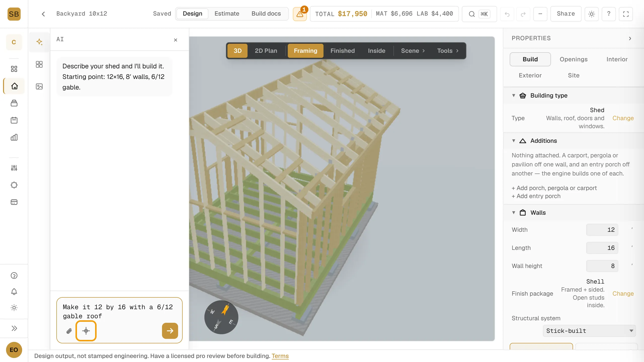The height and width of the screenshot is (362, 644).
Task: Switch view to 2D Plan
Action: coord(266,51)
